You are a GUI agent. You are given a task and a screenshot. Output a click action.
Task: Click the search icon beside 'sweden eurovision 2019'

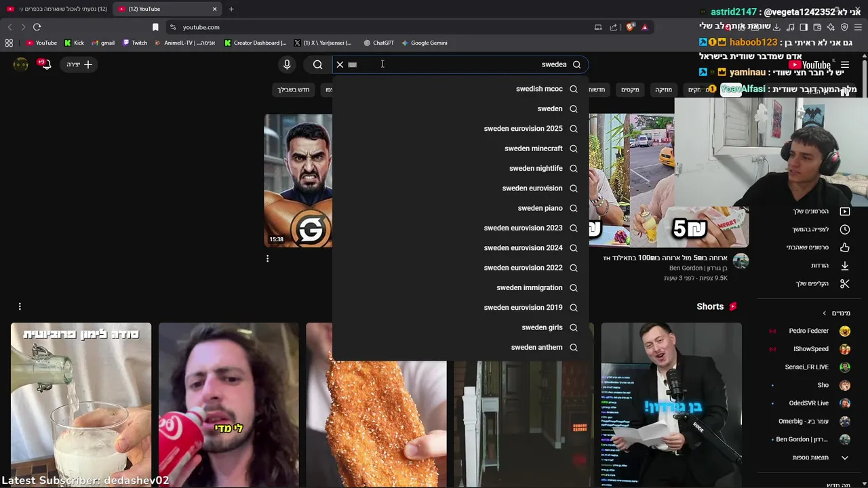pyautogui.click(x=574, y=308)
